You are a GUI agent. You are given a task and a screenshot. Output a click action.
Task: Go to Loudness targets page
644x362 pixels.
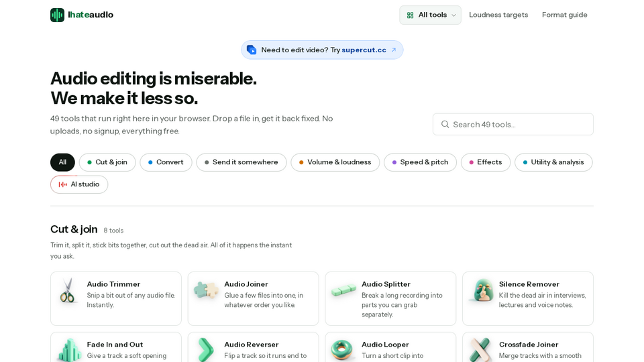point(498,15)
